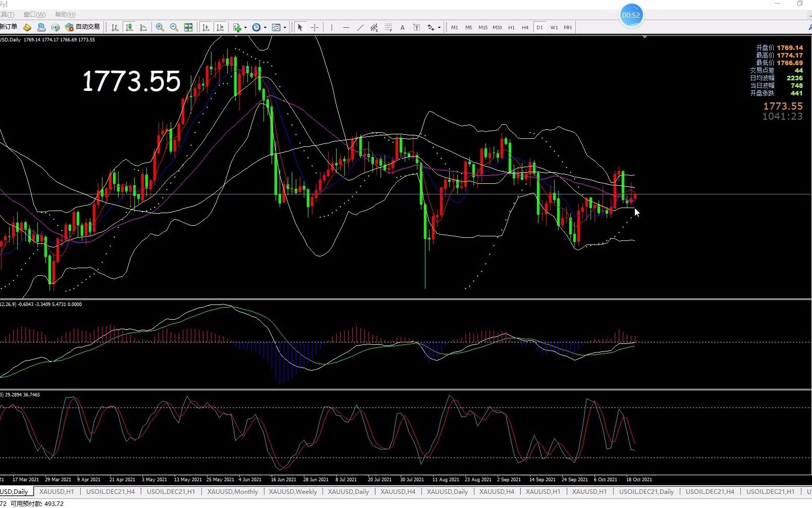Viewport: 812px width, 508px height.
Task: Click the search magnifier at toolbar right
Action: (x=809, y=27)
